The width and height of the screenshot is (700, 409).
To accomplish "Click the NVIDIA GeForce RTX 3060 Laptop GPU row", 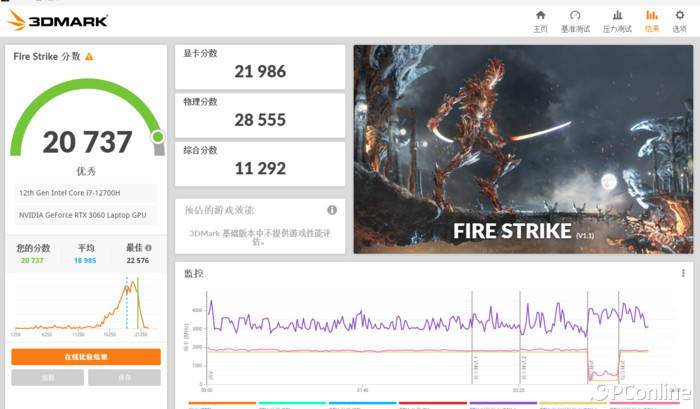I will 86,215.
